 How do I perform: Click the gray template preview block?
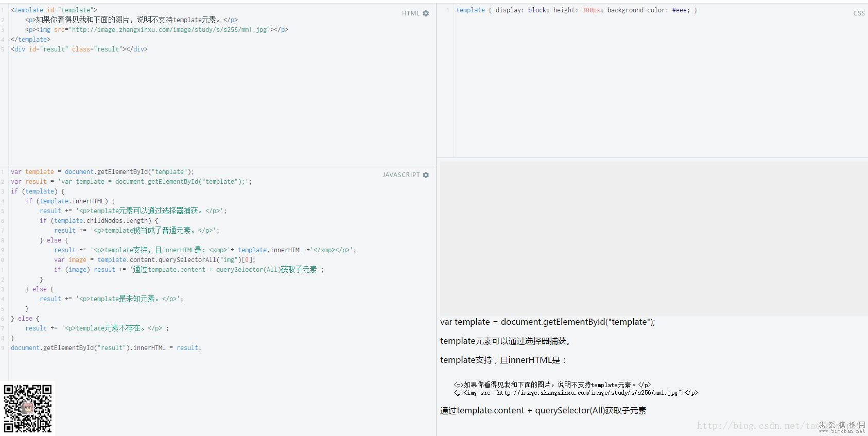(654, 239)
